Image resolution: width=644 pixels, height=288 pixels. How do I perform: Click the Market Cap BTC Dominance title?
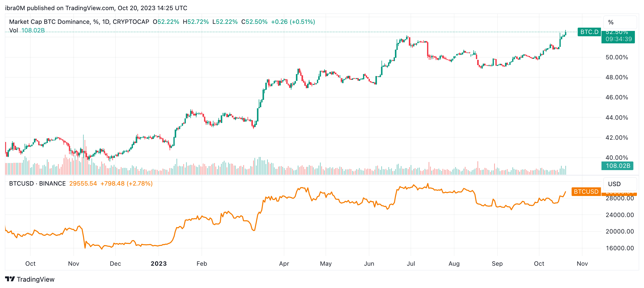click(x=49, y=22)
